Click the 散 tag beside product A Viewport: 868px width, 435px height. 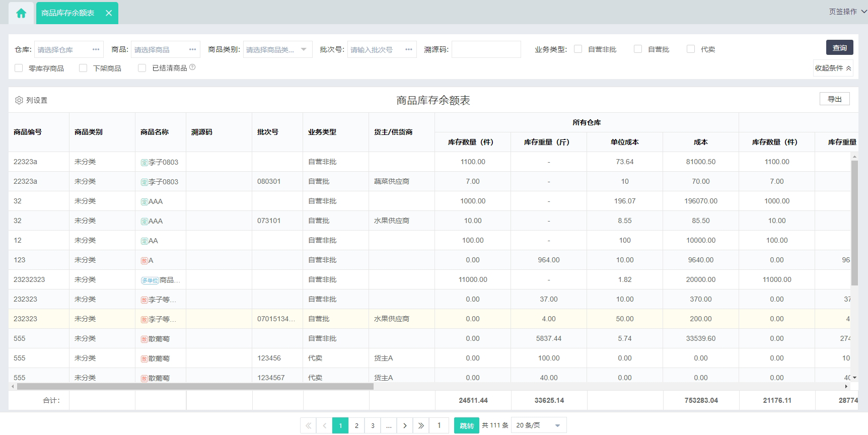(x=144, y=261)
